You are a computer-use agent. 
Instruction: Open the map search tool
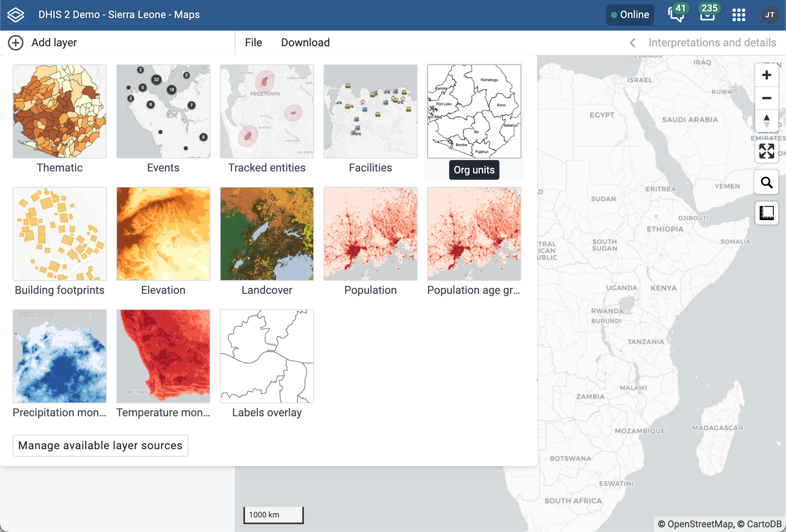[766, 182]
